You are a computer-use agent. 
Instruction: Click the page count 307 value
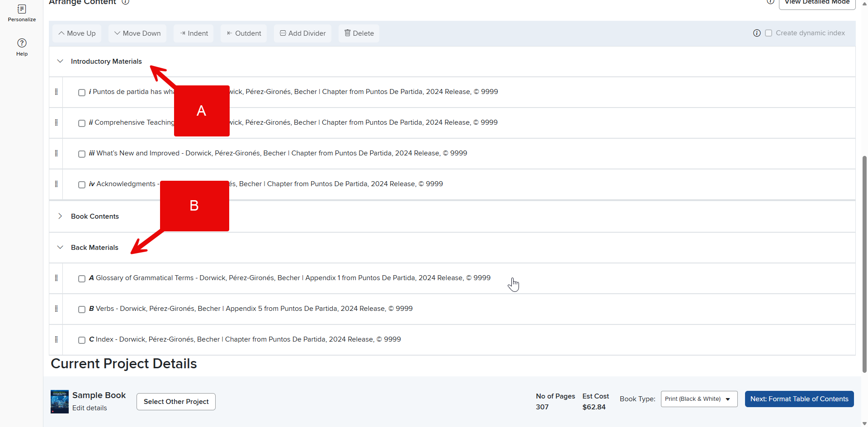(x=542, y=407)
